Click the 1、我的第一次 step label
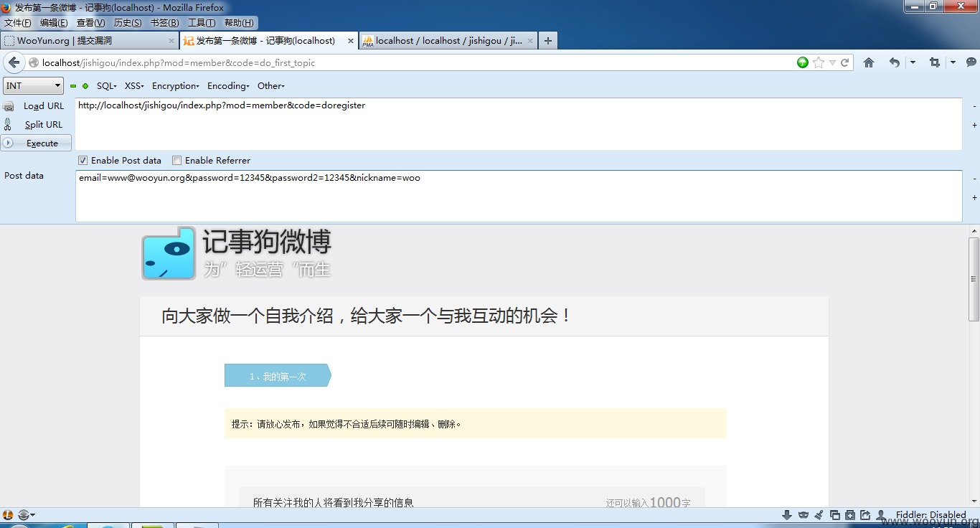Image resolution: width=980 pixels, height=528 pixels. [278, 376]
